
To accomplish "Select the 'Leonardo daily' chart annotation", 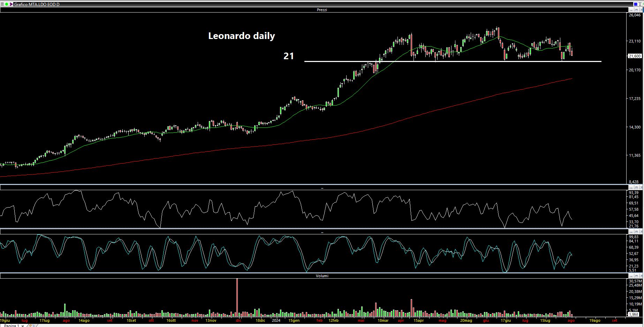I will (x=242, y=36).
